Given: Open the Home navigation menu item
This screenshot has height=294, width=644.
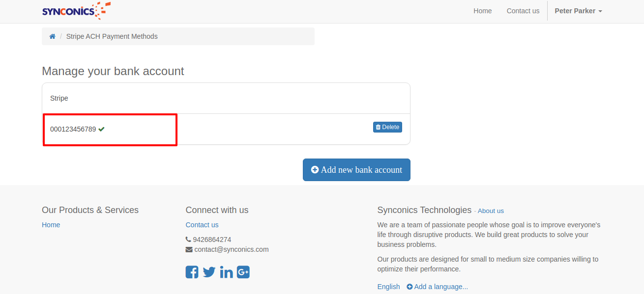Looking at the screenshot, I should [x=482, y=11].
